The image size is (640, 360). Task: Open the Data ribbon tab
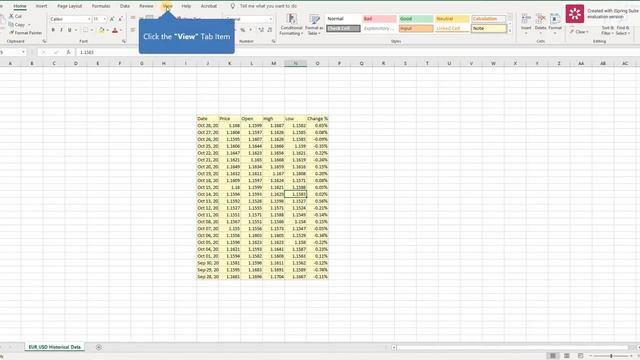tap(125, 6)
